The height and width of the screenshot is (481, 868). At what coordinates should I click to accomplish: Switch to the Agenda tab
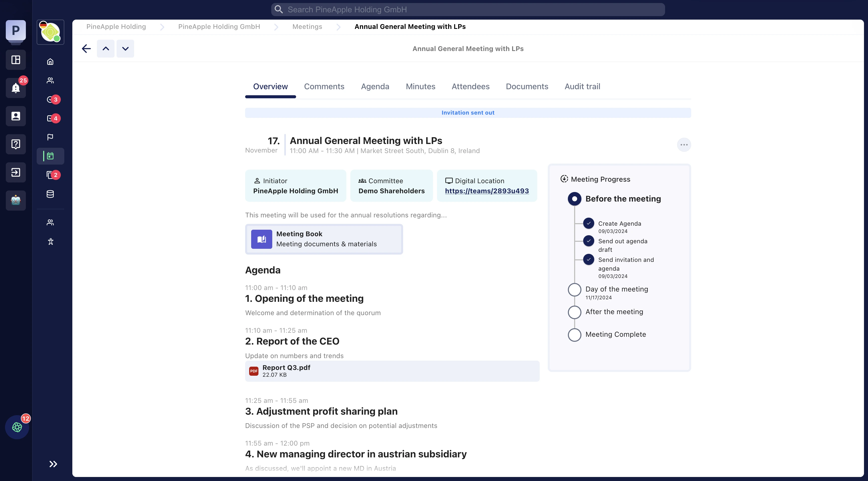[375, 87]
